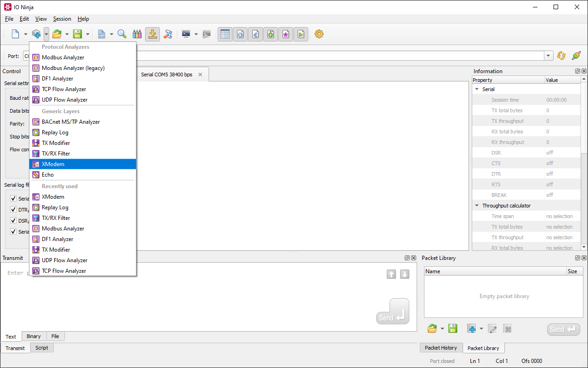The width and height of the screenshot is (588, 368).
Task: Open the dropdown arrow beside Save icon
Action: point(88,34)
